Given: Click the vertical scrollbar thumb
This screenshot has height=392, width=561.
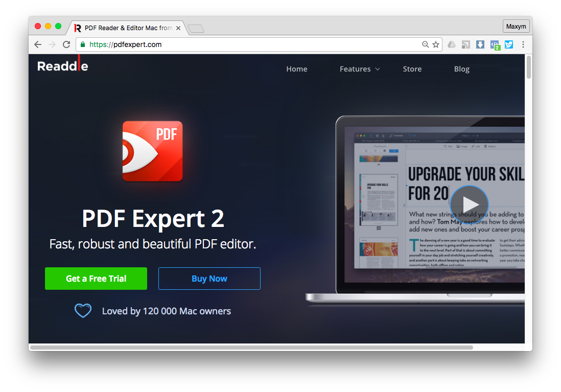Looking at the screenshot, I should coord(529,67).
